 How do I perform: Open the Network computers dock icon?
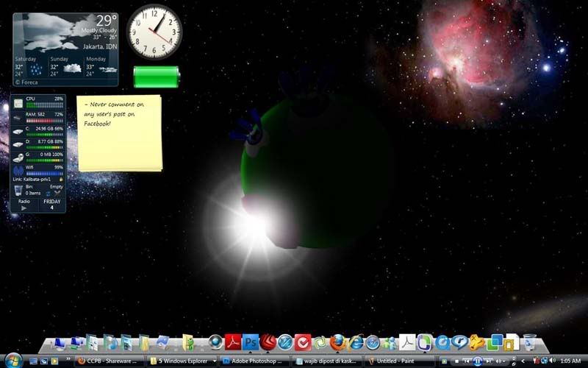(76, 343)
